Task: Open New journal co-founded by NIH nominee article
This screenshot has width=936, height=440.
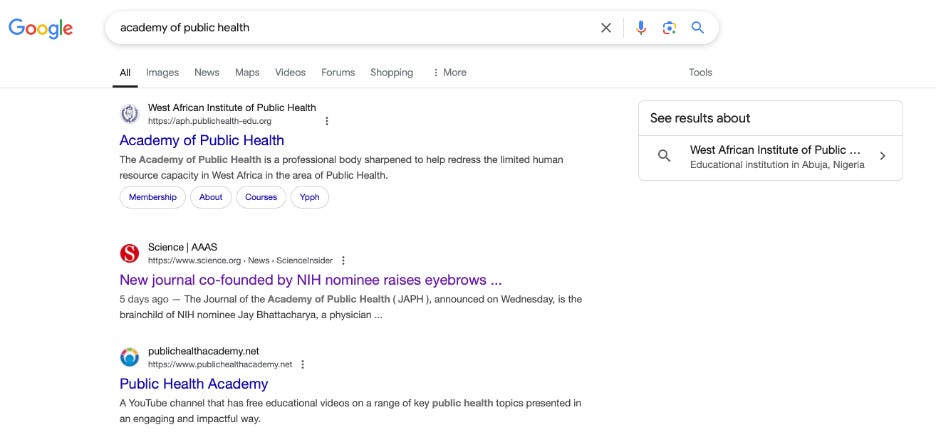Action: (310, 280)
